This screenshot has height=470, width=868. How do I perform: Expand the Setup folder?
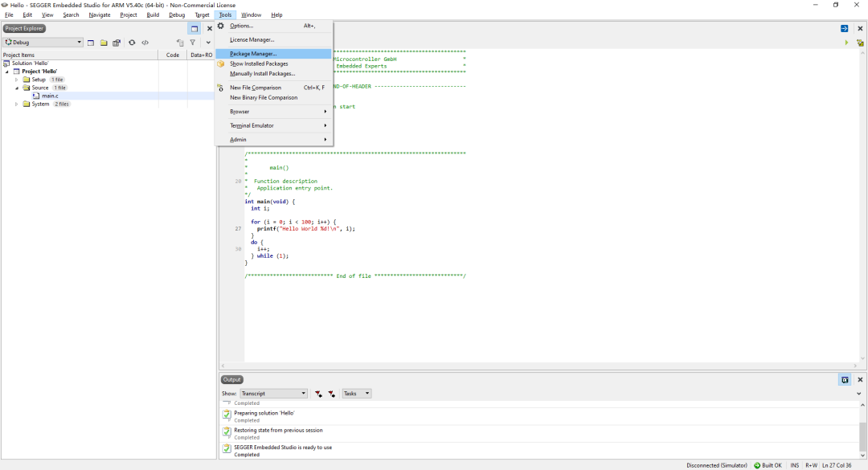pyautogui.click(x=17, y=80)
